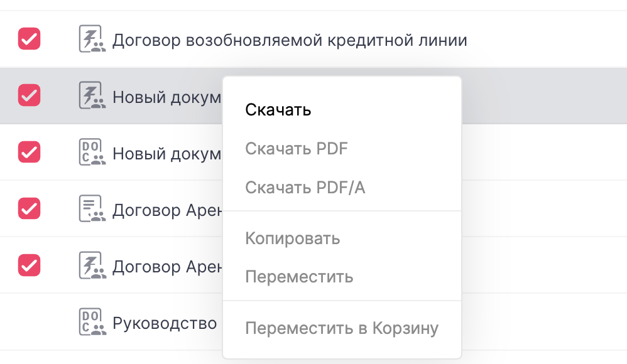Pick Скачать PDF/A from context menu
627x364 pixels.
pyautogui.click(x=305, y=187)
